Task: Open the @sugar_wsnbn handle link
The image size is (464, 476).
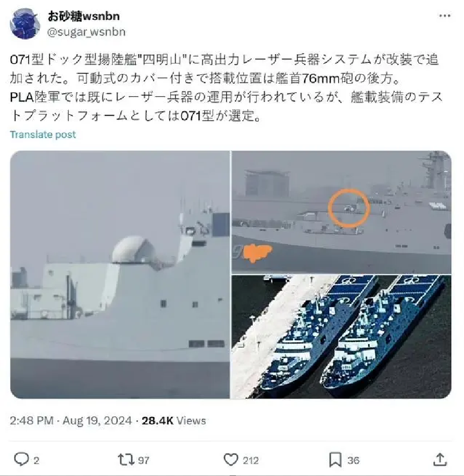Action: (x=86, y=32)
